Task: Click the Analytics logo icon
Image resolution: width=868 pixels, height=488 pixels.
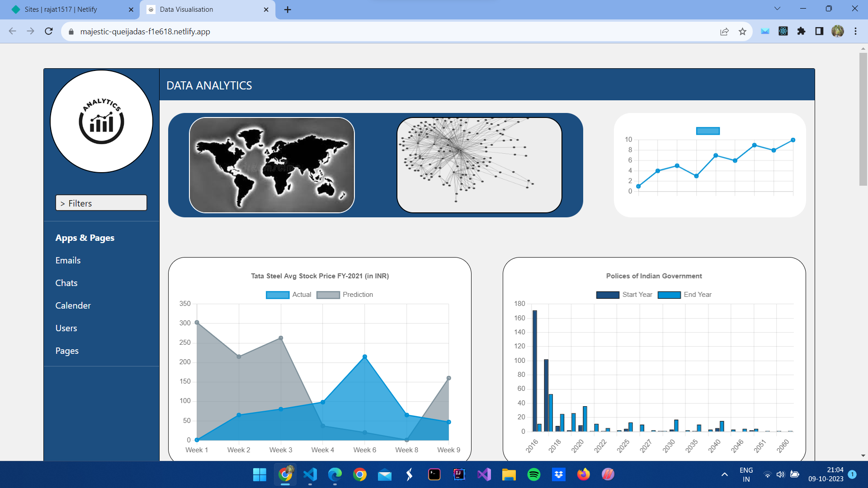Action: 101,121
